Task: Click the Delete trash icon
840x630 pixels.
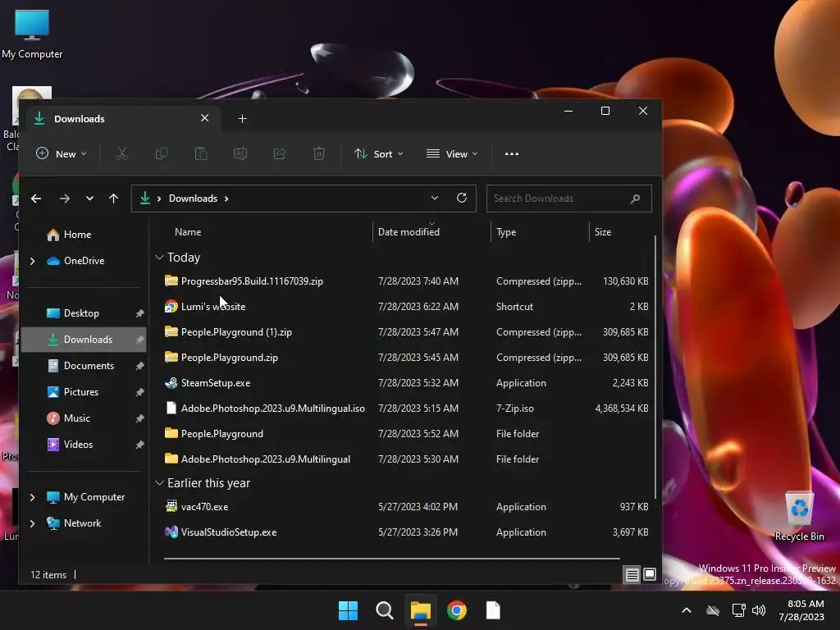Action: [319, 153]
